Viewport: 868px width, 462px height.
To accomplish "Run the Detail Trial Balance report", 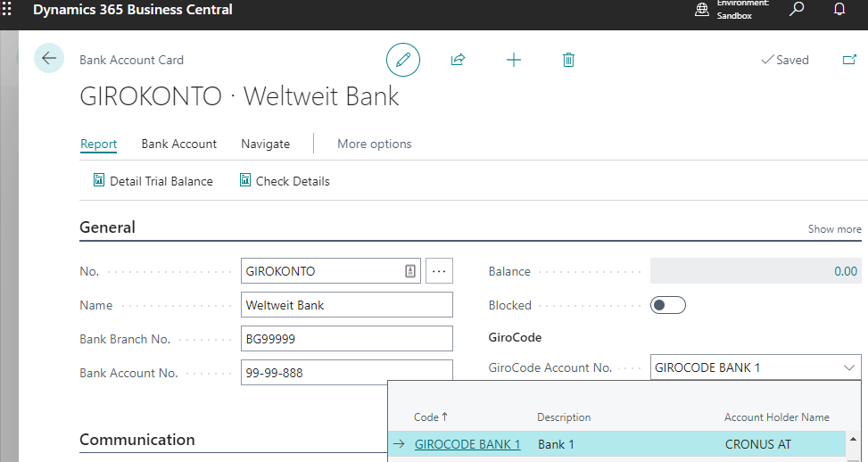I will tap(153, 181).
